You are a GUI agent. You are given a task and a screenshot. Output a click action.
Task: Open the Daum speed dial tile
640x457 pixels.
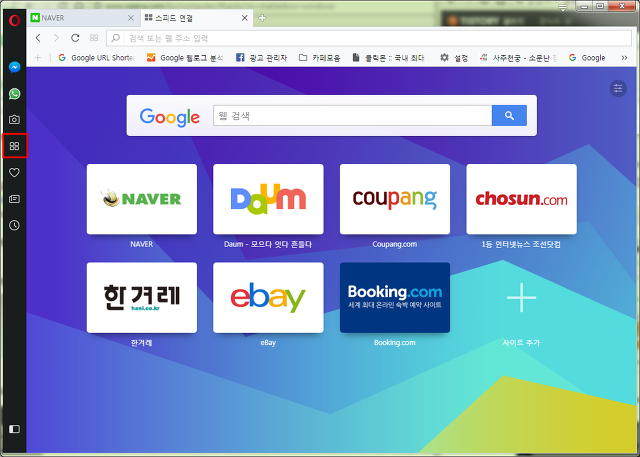pyautogui.click(x=268, y=199)
